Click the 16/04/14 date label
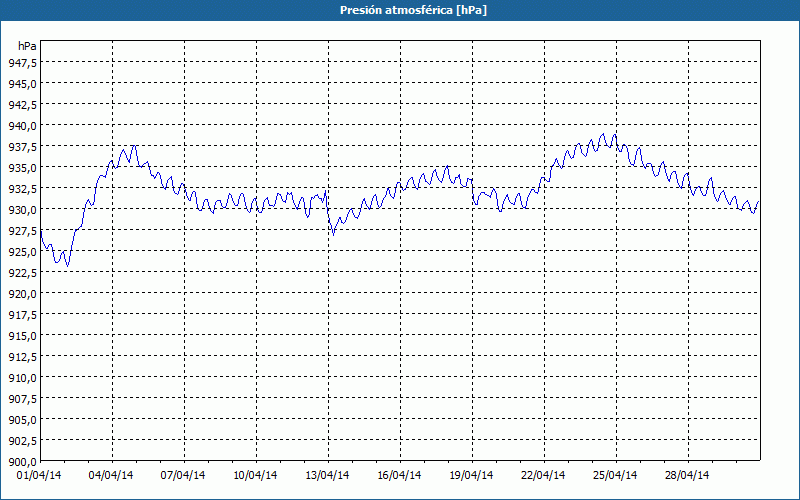800x500 pixels. [399, 476]
